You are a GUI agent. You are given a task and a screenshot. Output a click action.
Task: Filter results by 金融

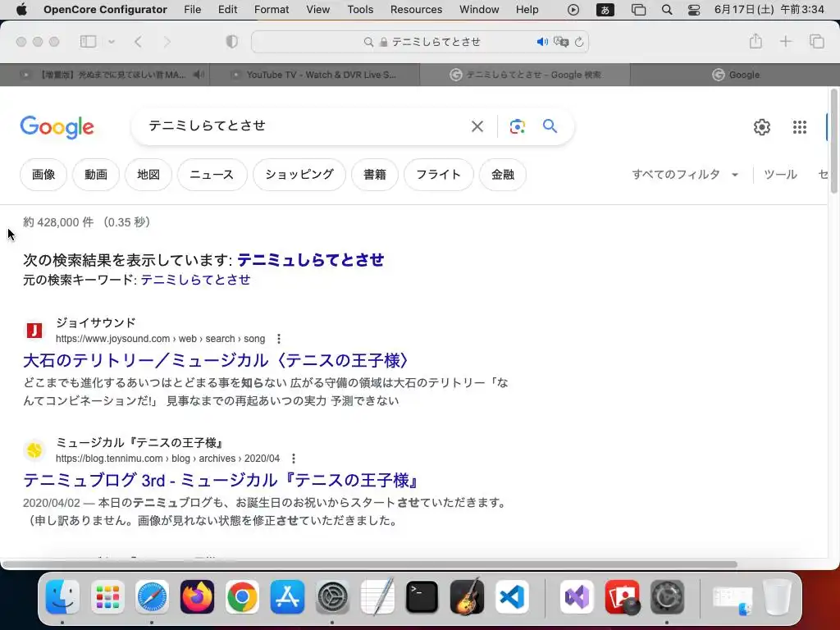[503, 175]
